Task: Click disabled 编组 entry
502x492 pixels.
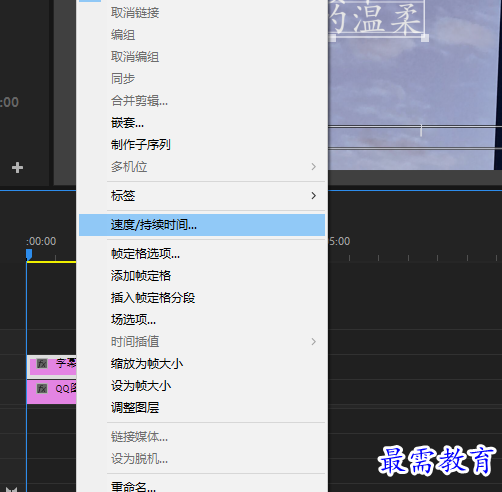Action: pos(202,35)
